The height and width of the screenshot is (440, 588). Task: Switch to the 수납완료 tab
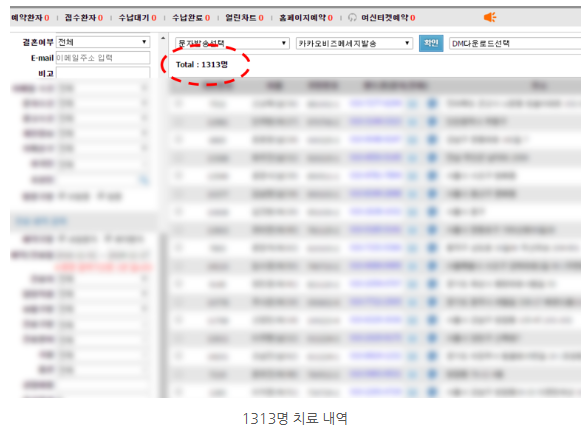pyautogui.click(x=191, y=18)
